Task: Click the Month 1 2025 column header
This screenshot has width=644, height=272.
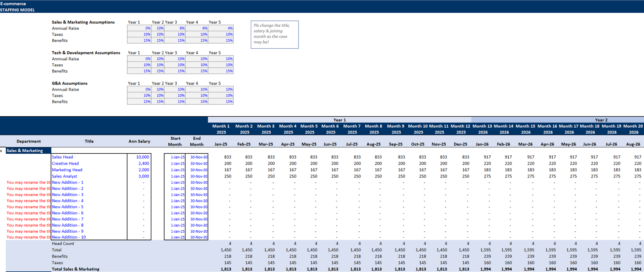Action: [221, 129]
